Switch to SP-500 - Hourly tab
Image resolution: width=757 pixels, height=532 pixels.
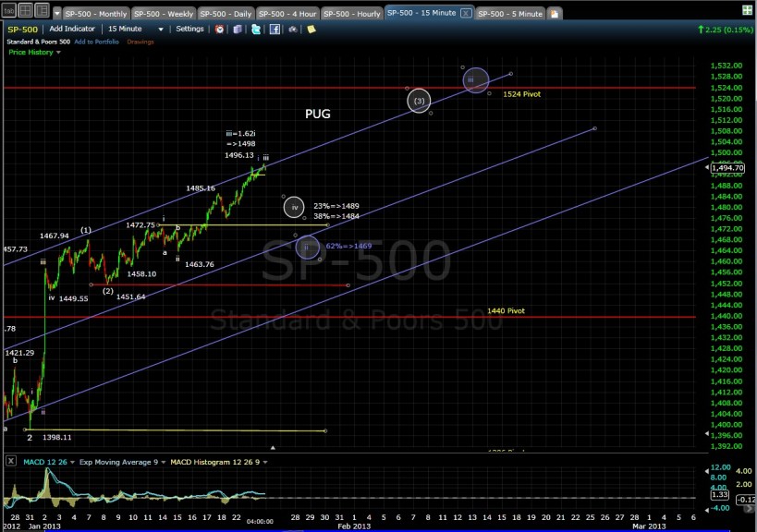[x=352, y=14]
